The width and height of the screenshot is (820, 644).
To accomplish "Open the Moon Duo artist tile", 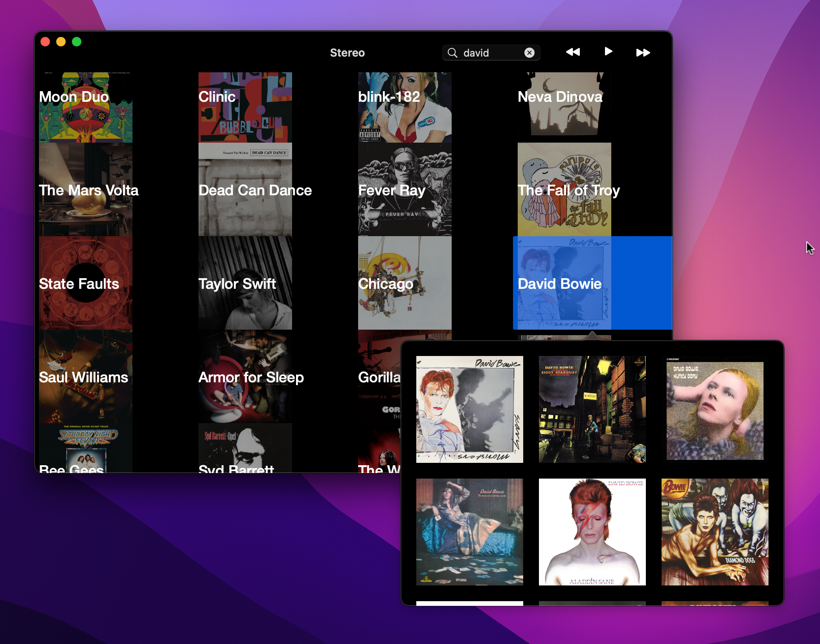I will point(86,107).
